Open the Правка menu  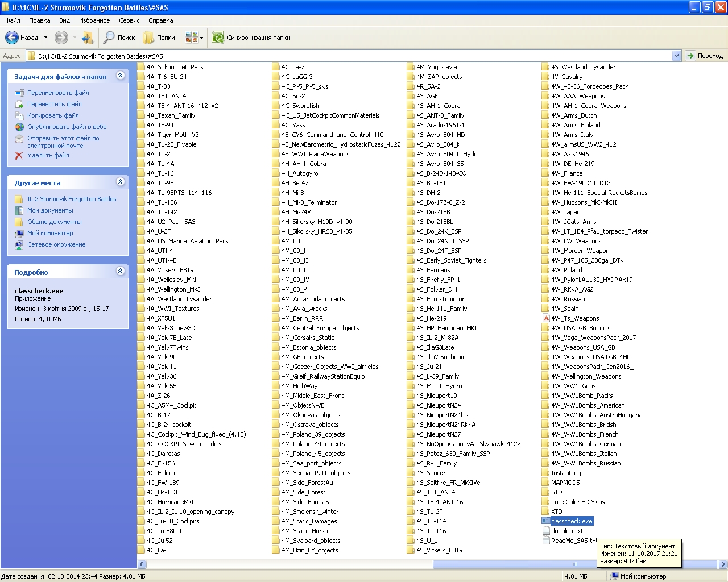pyautogui.click(x=40, y=20)
